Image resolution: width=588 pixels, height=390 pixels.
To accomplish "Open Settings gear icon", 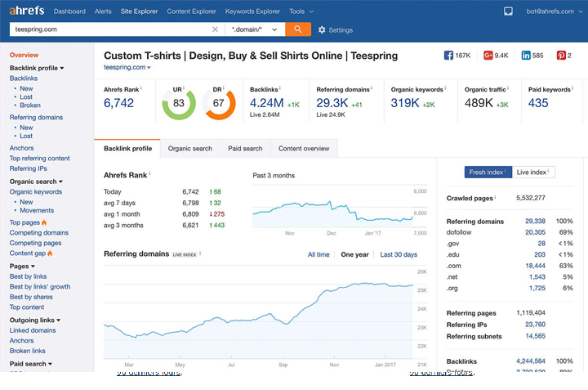I will click(x=322, y=29).
